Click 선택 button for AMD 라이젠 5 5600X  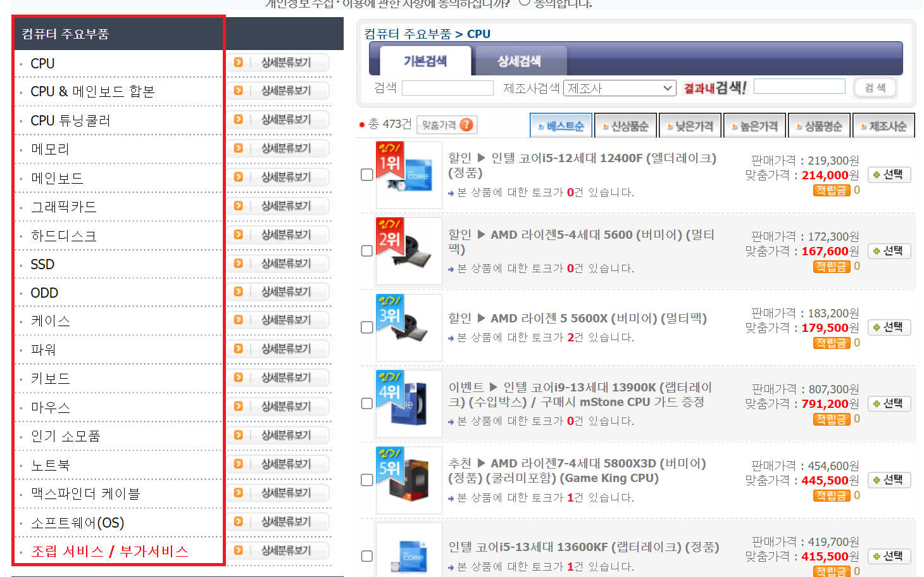[x=889, y=327]
